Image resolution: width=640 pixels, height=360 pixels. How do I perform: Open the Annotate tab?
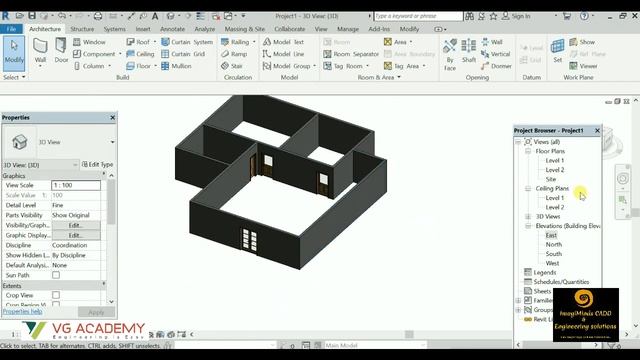pyautogui.click(x=172, y=29)
